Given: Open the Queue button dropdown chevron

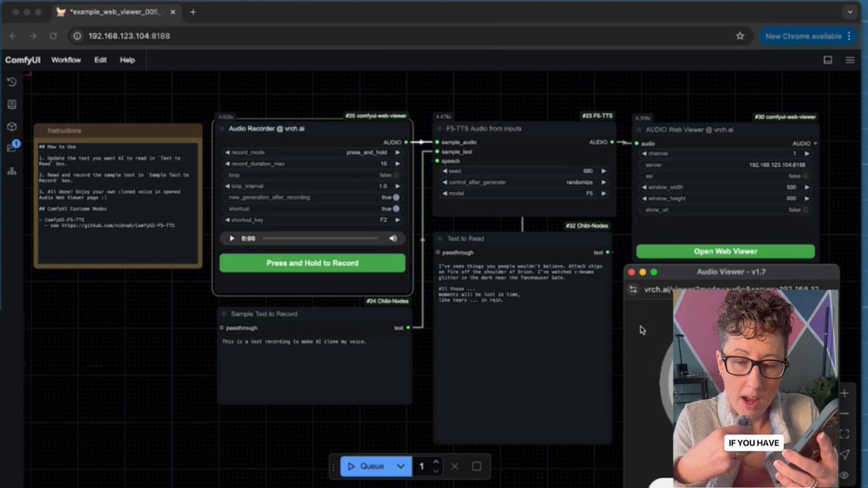Looking at the screenshot, I should [x=401, y=466].
